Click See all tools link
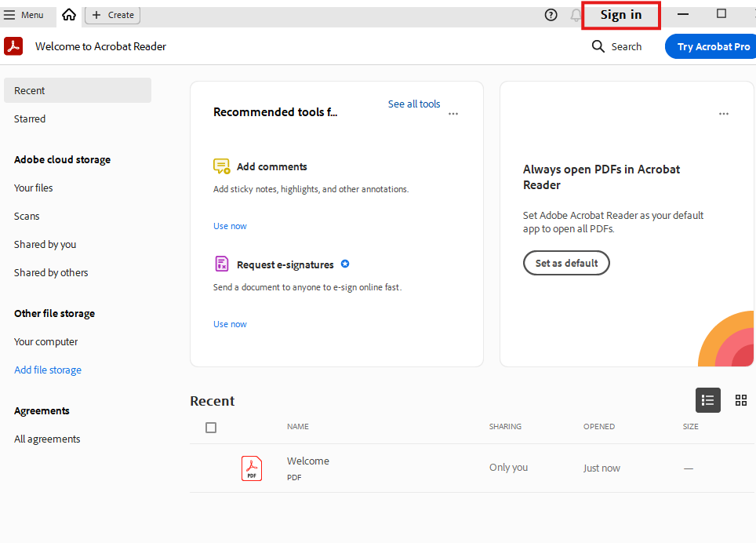The image size is (756, 543). coord(414,104)
